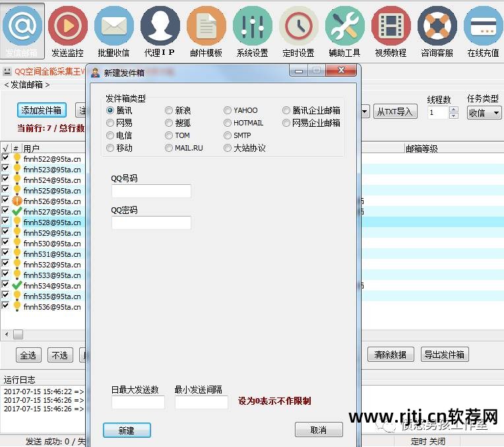Click the green checkmark icon for fnnh527@95ta.cn
This screenshot has height=447, width=504.
point(16,211)
